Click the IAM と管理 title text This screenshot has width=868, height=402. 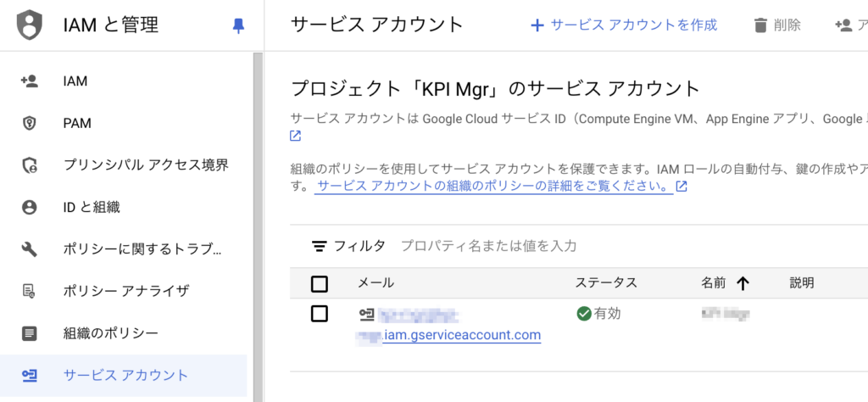[x=111, y=25]
